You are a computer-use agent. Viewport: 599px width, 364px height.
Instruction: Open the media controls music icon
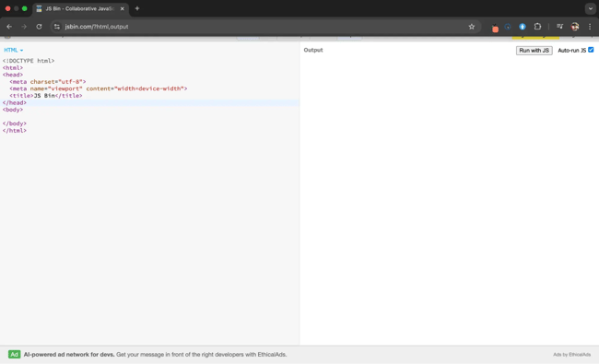[x=559, y=27]
